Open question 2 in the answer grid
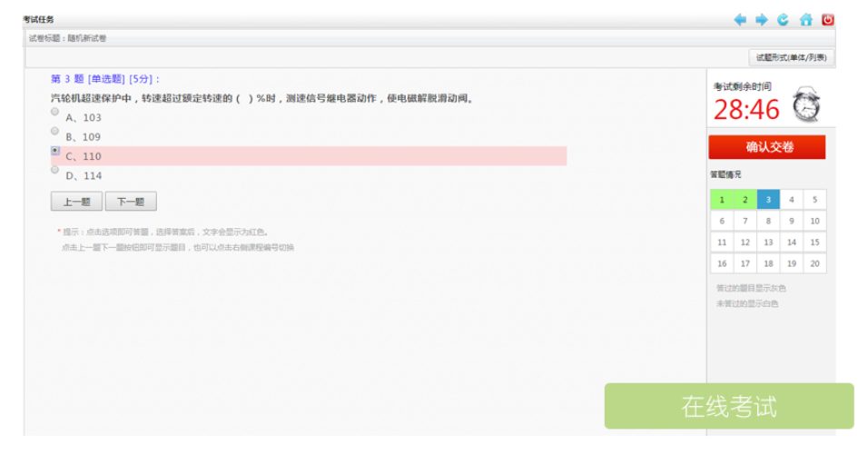The image size is (868, 465). (x=745, y=200)
